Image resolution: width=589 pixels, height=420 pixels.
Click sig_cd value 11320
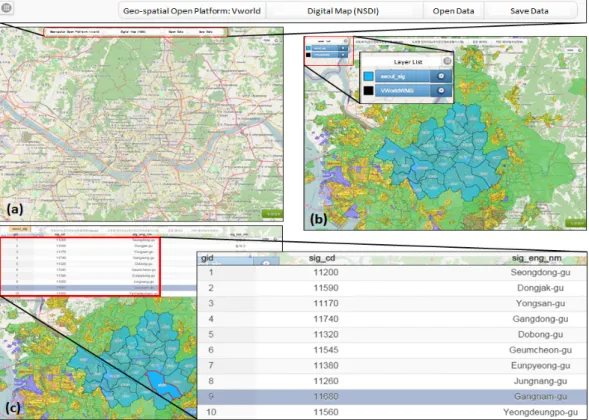pos(326,334)
